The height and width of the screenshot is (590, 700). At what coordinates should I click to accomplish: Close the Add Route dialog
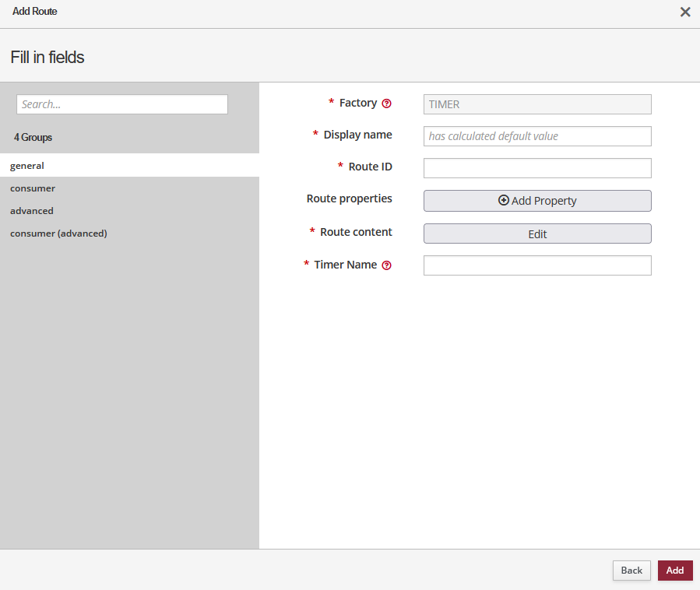(685, 12)
